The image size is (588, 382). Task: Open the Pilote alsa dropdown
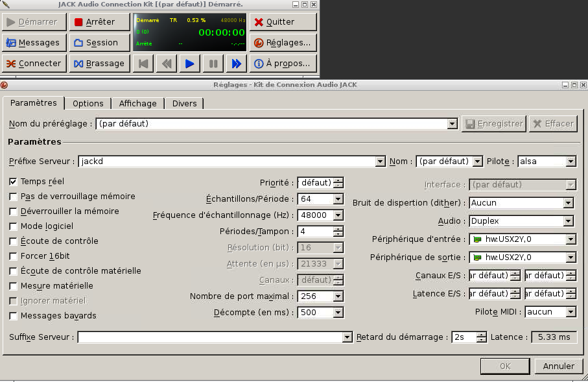tap(570, 161)
